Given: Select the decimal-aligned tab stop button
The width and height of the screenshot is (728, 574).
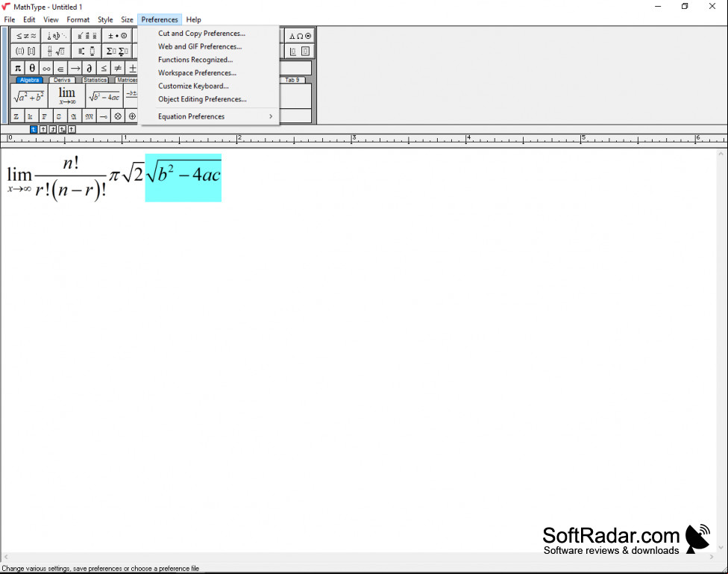Looking at the screenshot, I should [72, 130].
